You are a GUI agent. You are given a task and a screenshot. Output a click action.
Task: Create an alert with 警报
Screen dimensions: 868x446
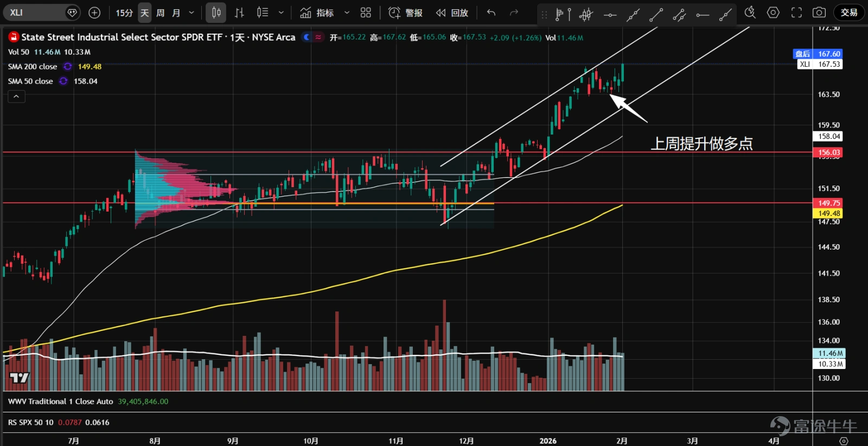coord(405,12)
